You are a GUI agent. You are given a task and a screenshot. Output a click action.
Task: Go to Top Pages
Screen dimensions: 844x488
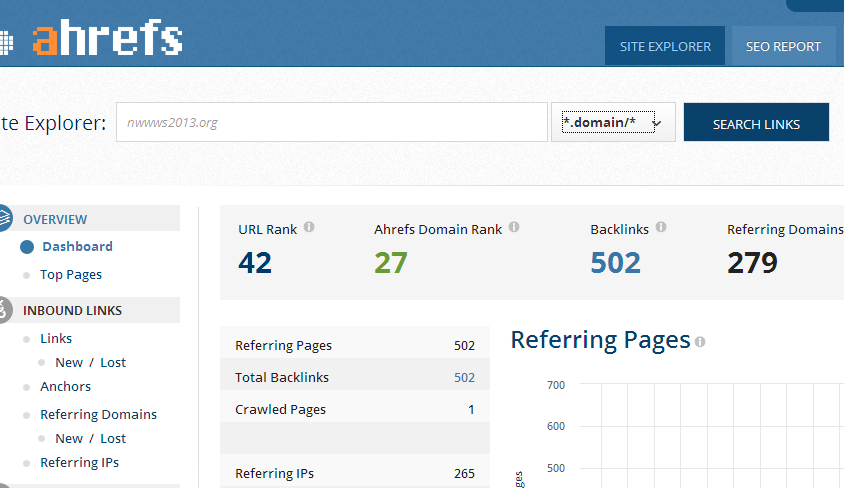(x=71, y=274)
